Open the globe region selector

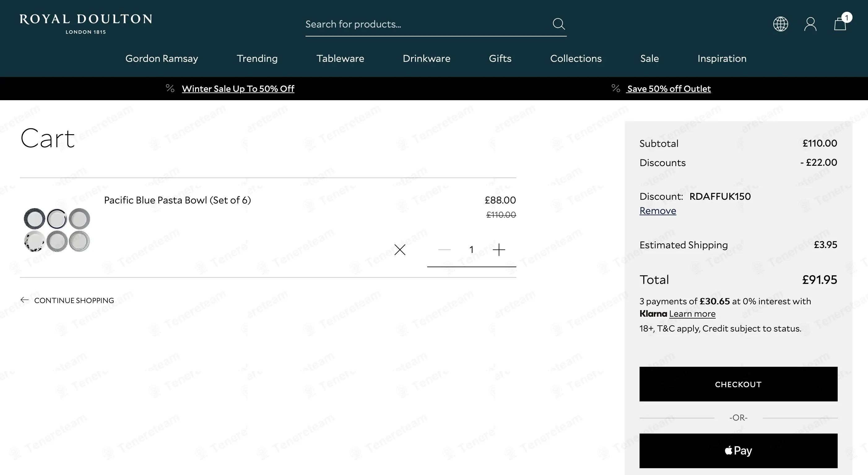(x=780, y=24)
